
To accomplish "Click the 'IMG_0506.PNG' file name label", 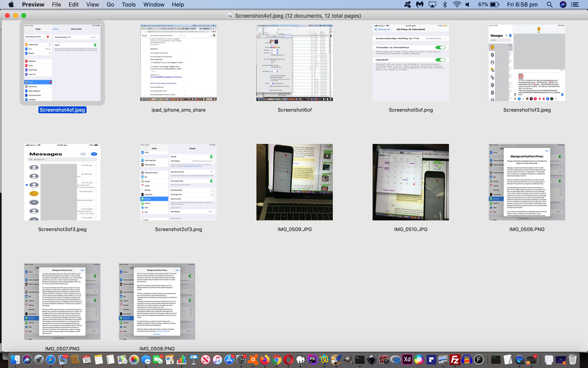I will tap(527, 229).
